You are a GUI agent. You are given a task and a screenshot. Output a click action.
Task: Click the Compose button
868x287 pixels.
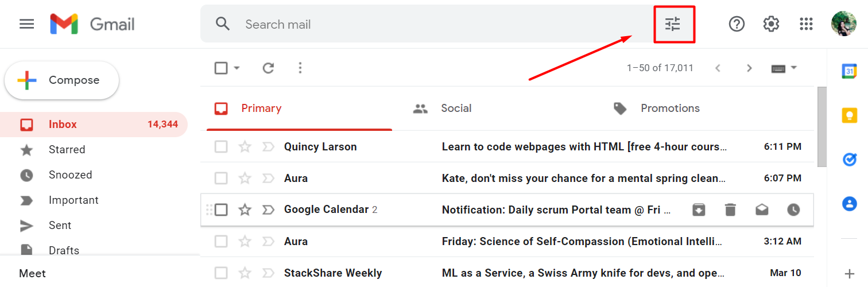tap(62, 80)
